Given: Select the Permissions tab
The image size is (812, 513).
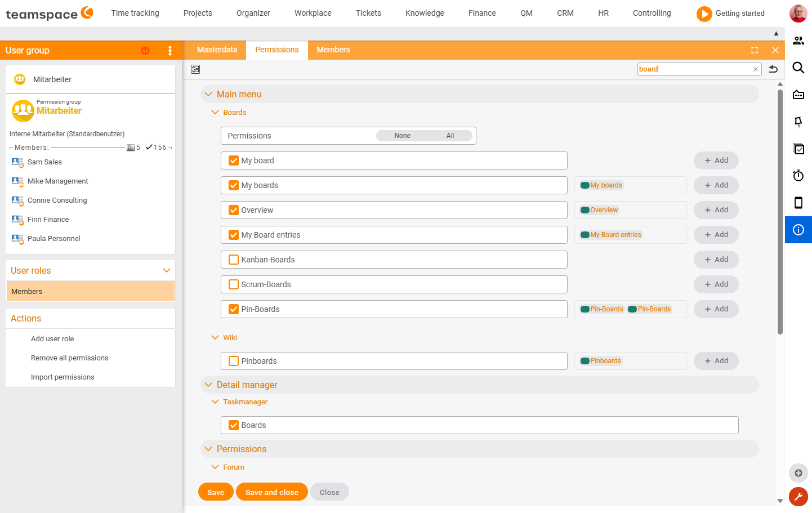Looking at the screenshot, I should pyautogui.click(x=277, y=50).
